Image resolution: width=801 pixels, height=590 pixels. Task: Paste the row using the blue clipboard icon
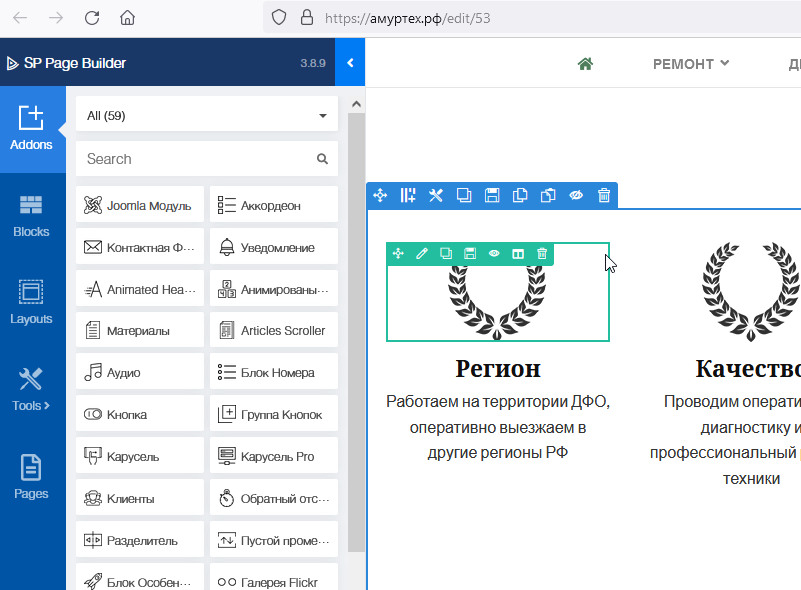coord(548,196)
